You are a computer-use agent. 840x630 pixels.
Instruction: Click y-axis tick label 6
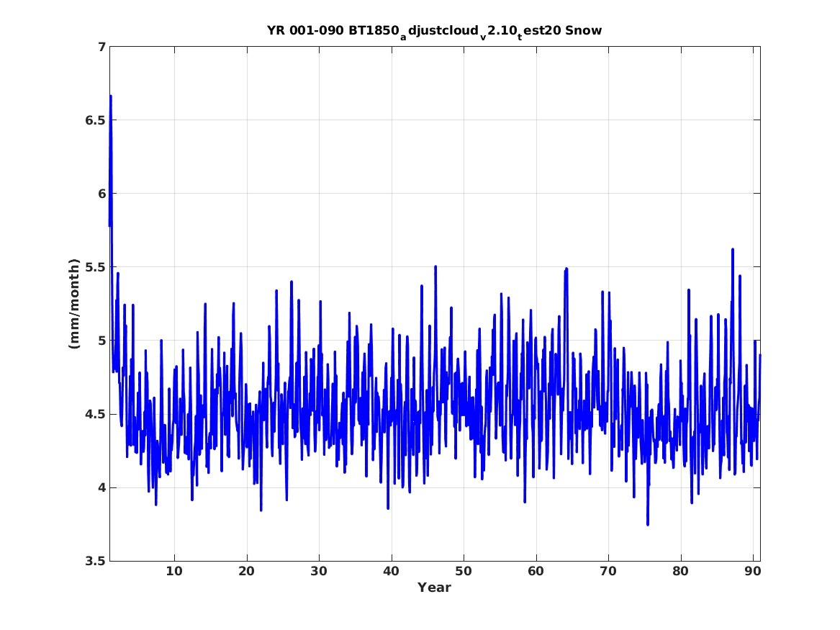(101, 194)
